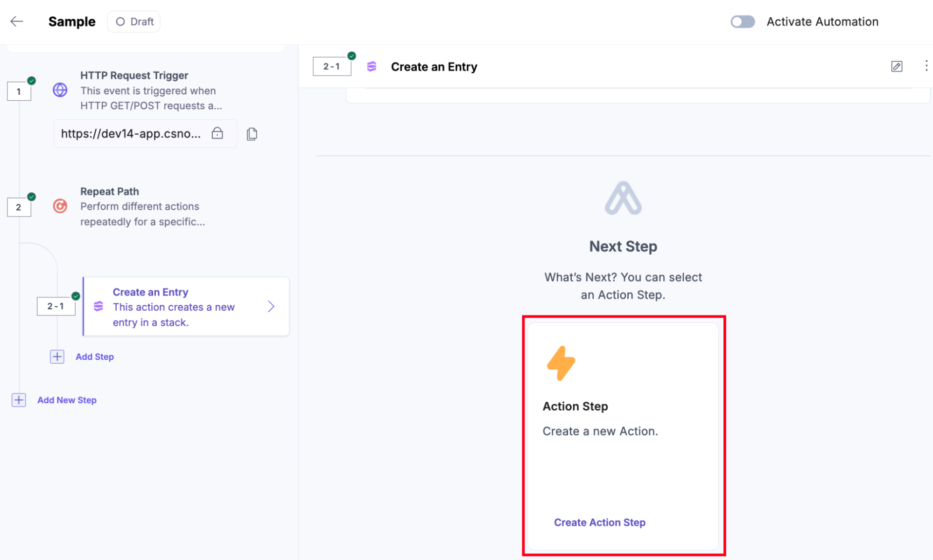
Task: Click Create Action Step link
Action: [x=599, y=522]
